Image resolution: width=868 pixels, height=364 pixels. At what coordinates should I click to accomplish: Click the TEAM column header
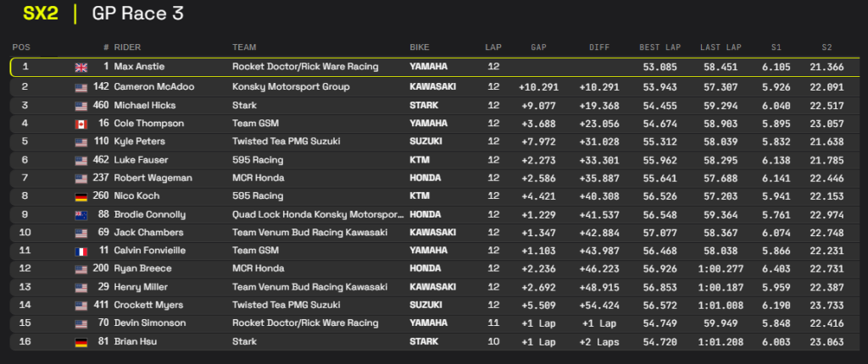244,47
